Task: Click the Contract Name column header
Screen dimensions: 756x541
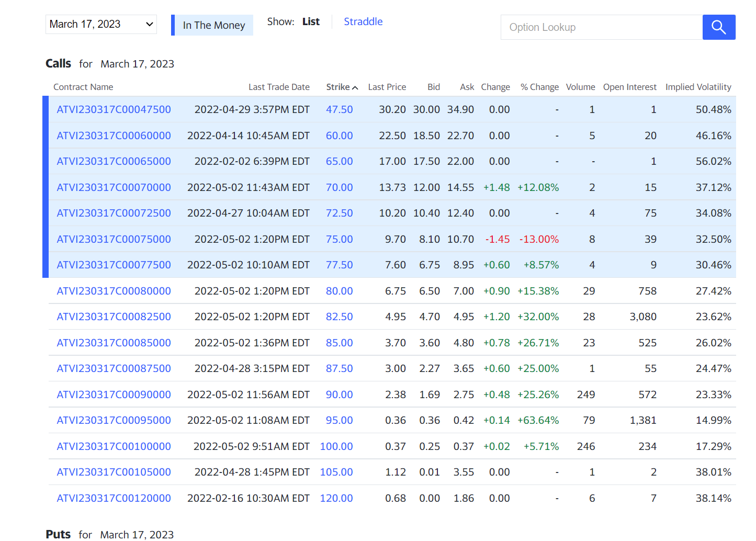Action: [83, 87]
